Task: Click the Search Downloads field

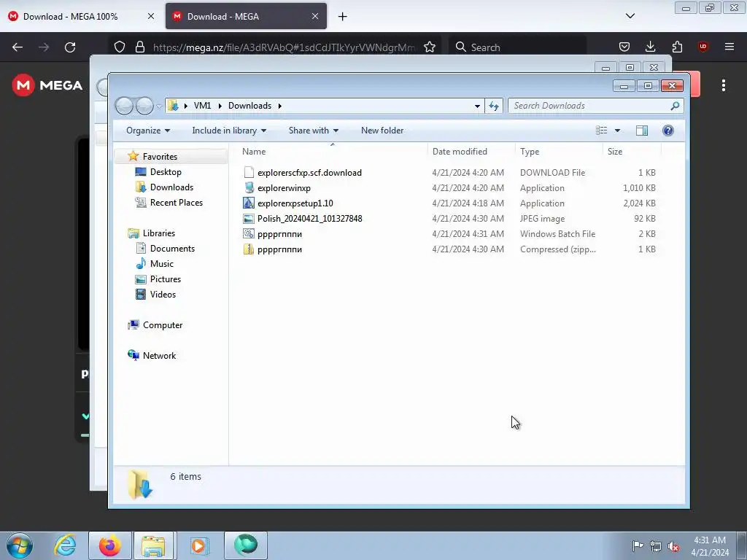Action: 595,106
